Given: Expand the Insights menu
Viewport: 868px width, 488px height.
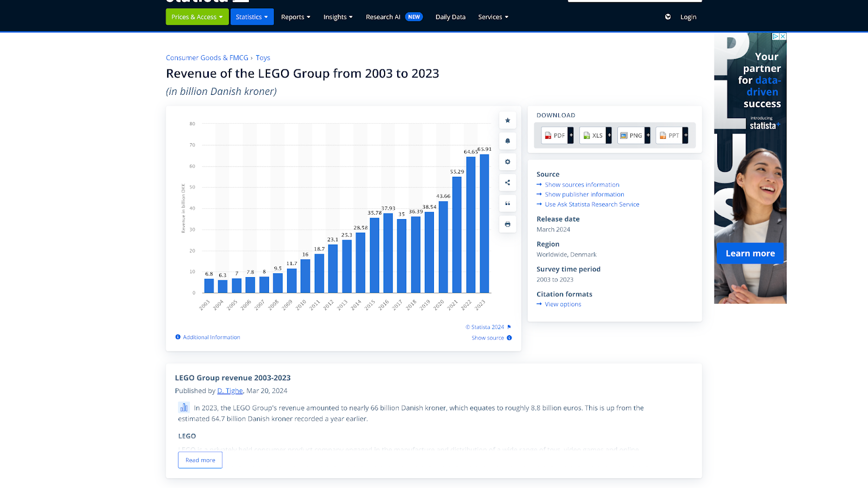Looking at the screenshot, I should coord(338,17).
